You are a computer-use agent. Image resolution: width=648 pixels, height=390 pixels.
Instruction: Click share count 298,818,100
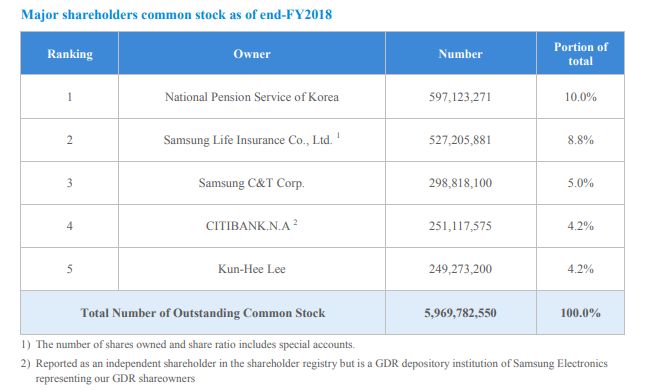click(x=461, y=183)
